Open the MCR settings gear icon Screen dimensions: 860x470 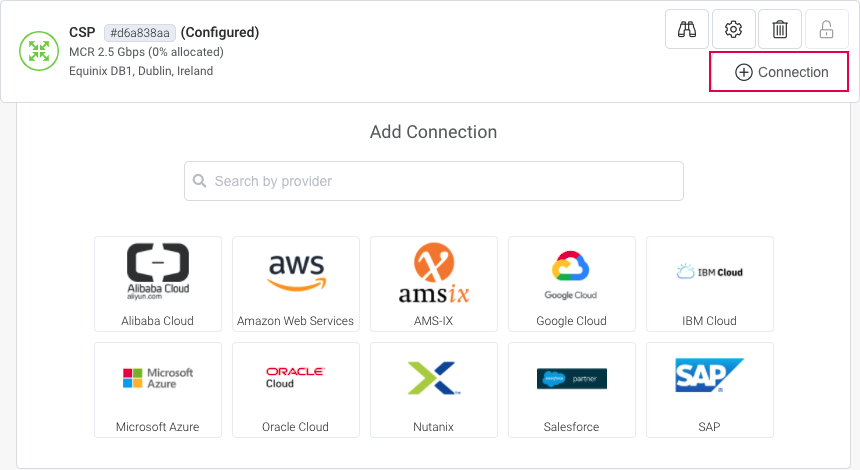733,29
